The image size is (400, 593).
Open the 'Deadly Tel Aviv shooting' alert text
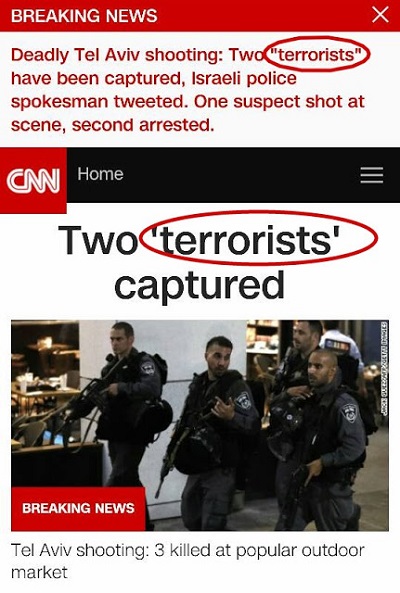point(189,90)
